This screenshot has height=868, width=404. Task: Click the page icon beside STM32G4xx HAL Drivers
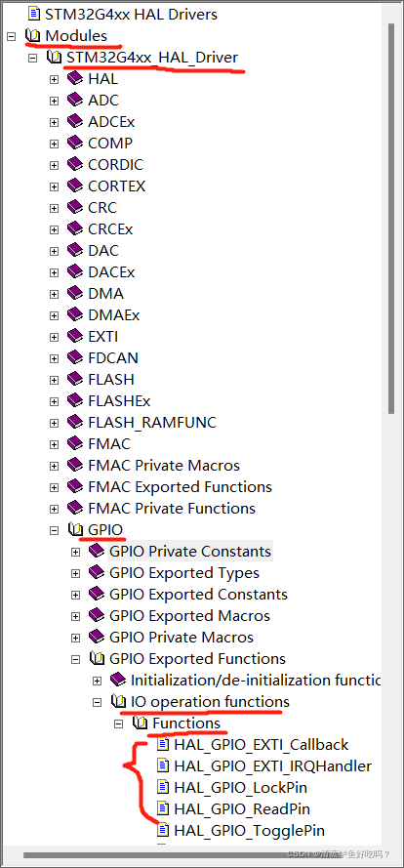pyautogui.click(x=34, y=14)
